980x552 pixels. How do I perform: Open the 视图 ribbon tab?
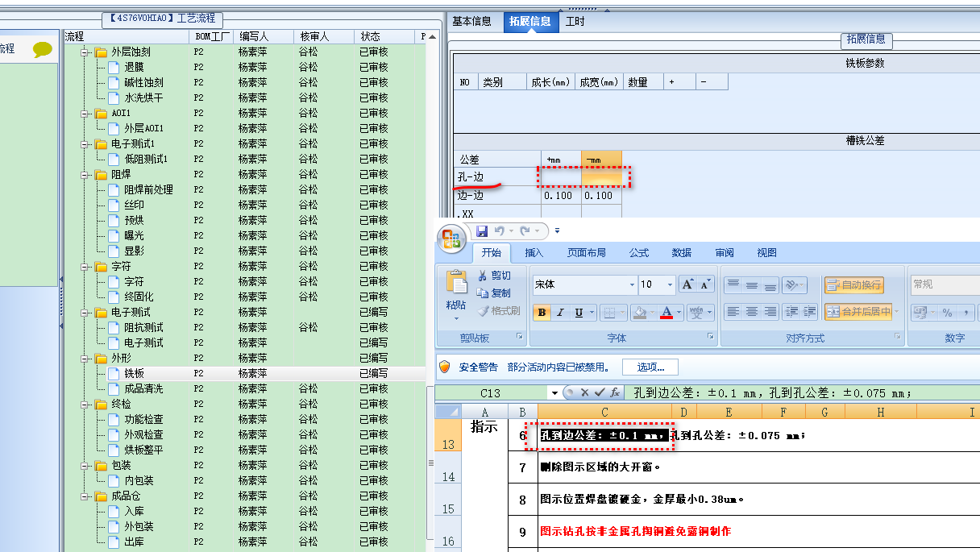tap(767, 252)
